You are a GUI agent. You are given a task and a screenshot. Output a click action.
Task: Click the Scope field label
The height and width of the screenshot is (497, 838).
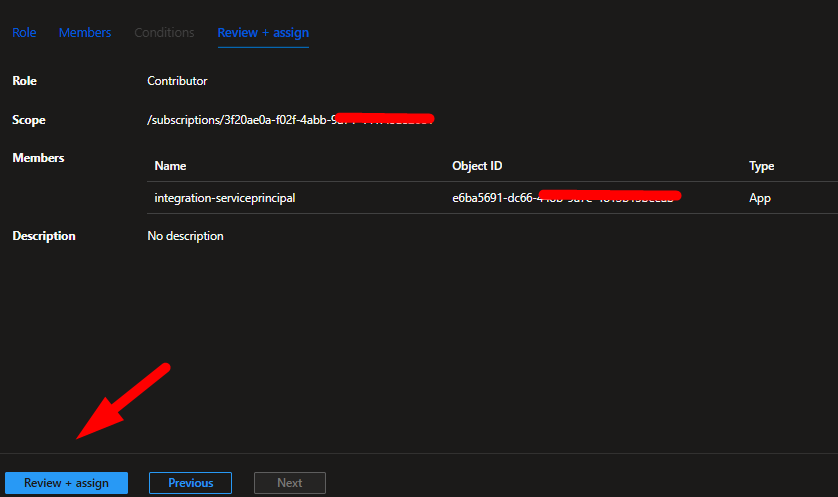pos(29,120)
